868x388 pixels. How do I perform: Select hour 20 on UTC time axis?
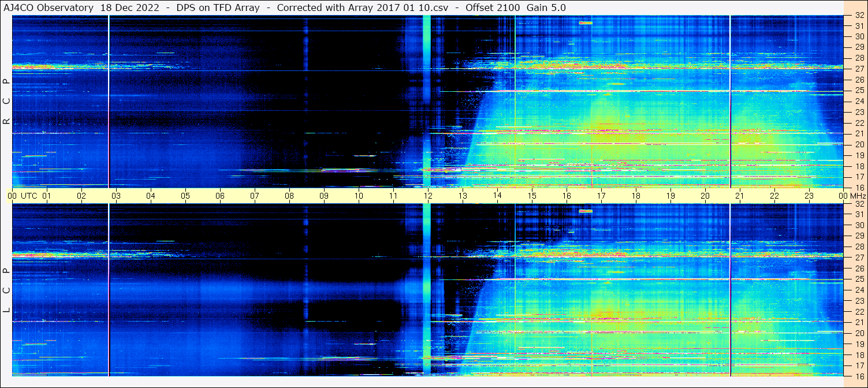(x=705, y=196)
